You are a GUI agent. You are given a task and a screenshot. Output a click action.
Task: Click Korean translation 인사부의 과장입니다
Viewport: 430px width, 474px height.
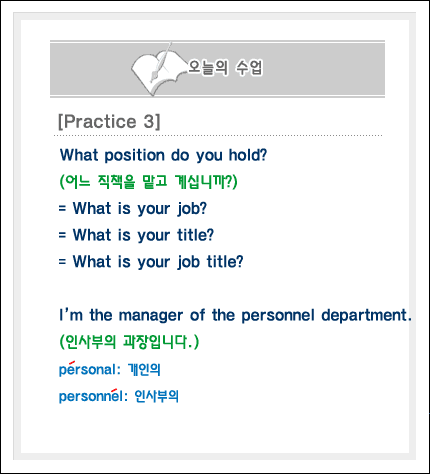coord(129,342)
